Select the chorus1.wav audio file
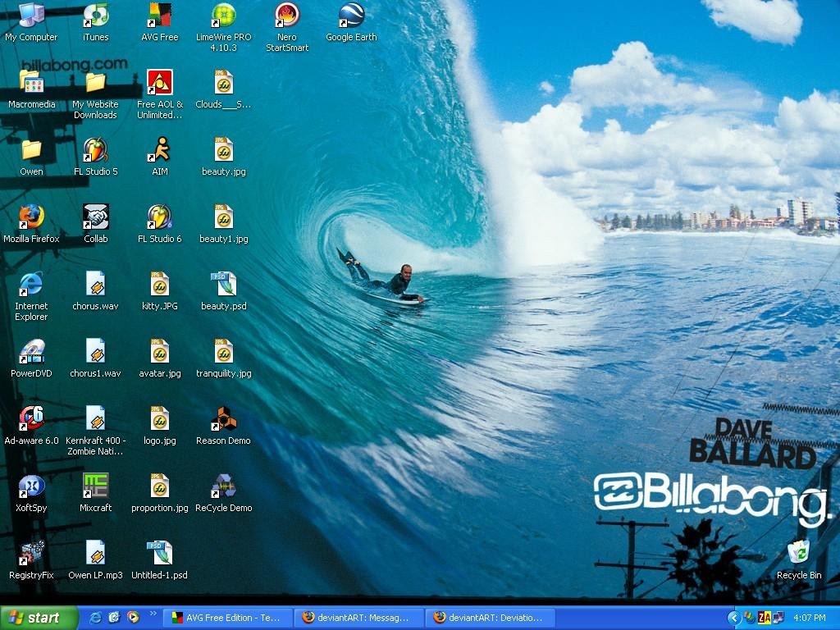 (x=95, y=358)
